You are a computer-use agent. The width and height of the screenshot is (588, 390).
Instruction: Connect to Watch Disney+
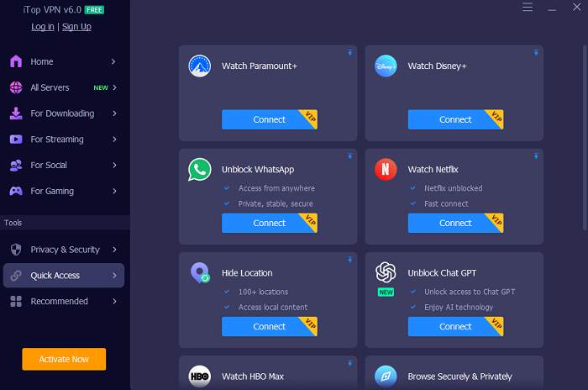click(x=455, y=119)
